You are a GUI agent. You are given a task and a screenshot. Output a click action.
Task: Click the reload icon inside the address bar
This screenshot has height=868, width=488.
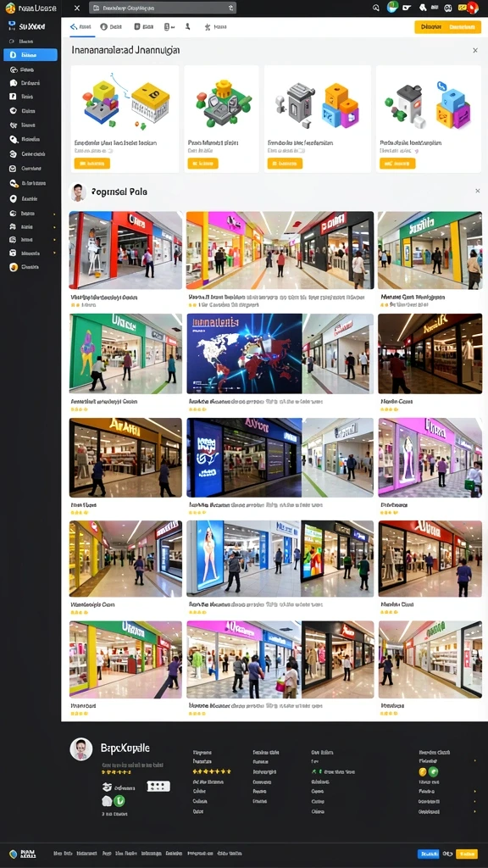pos(230,8)
